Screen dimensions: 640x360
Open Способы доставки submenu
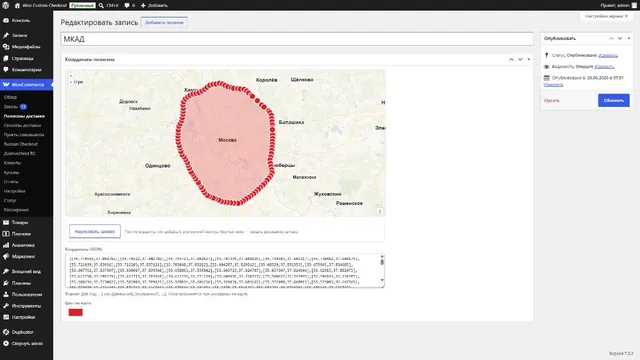[x=22, y=125]
